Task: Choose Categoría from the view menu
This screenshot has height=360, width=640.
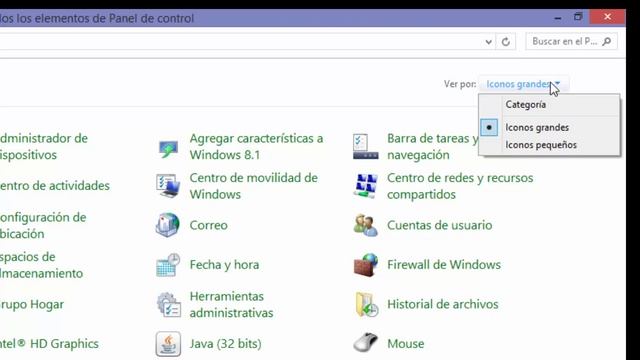Action: click(525, 104)
